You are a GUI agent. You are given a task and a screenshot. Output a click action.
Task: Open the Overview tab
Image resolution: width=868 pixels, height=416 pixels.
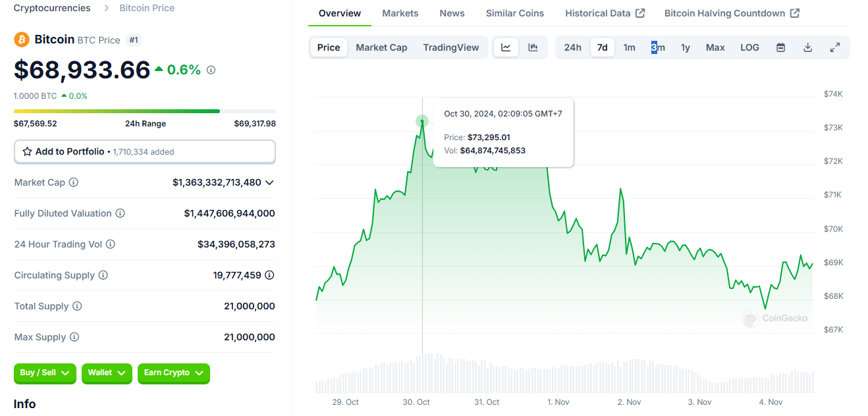click(340, 13)
